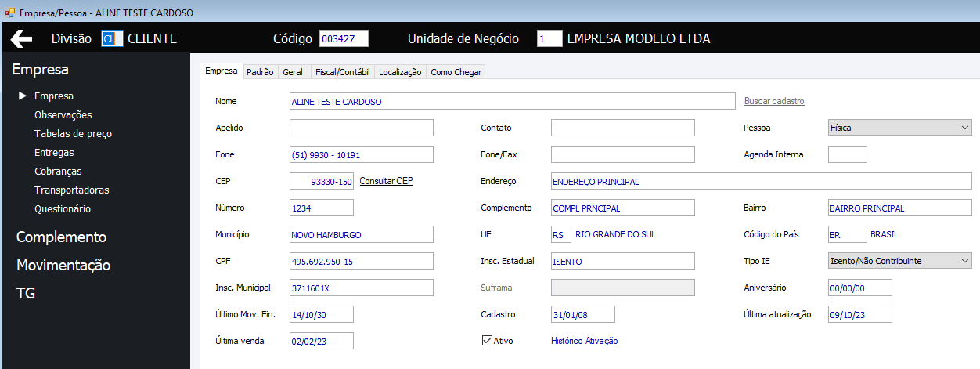Click the Número input field
Image resolution: width=980 pixels, height=369 pixels.
point(322,208)
